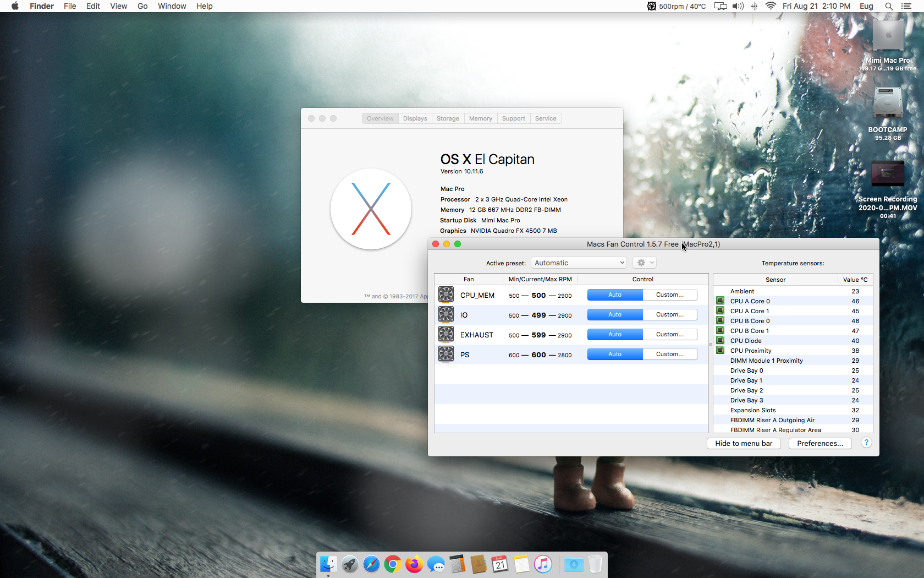Screen dimensions: 924x578
Task: Set CPU_MEM fan to Custom
Action: pos(670,295)
